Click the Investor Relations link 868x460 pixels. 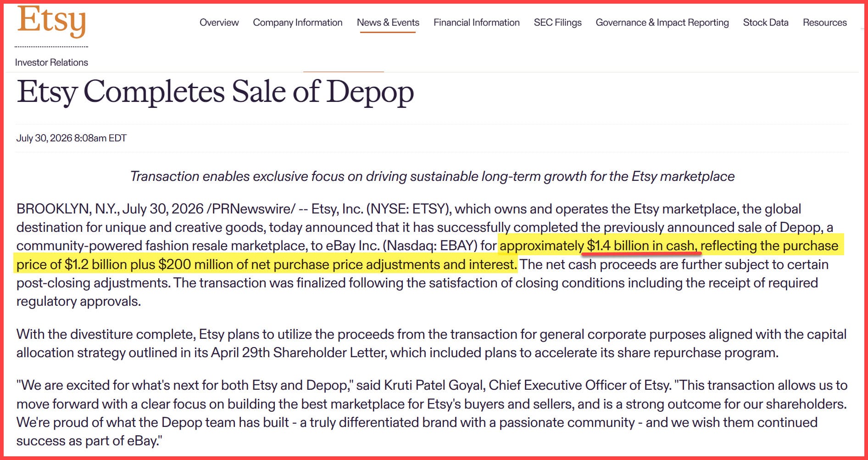coord(51,62)
